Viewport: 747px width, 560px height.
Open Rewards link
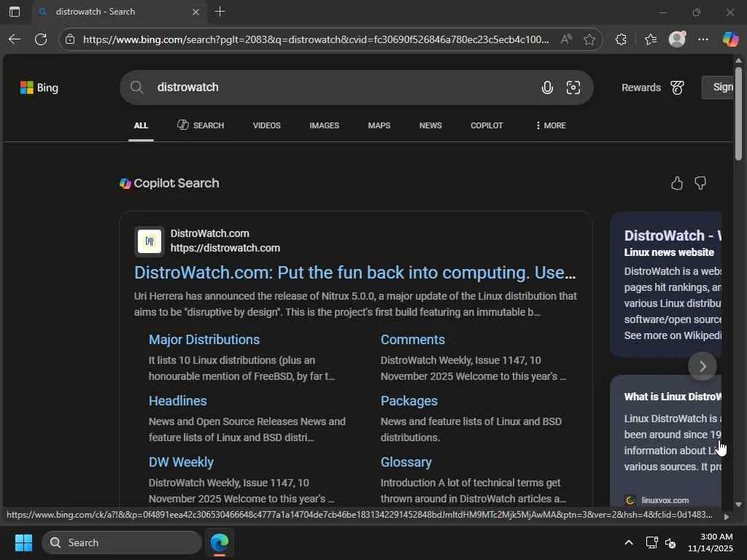(640, 87)
